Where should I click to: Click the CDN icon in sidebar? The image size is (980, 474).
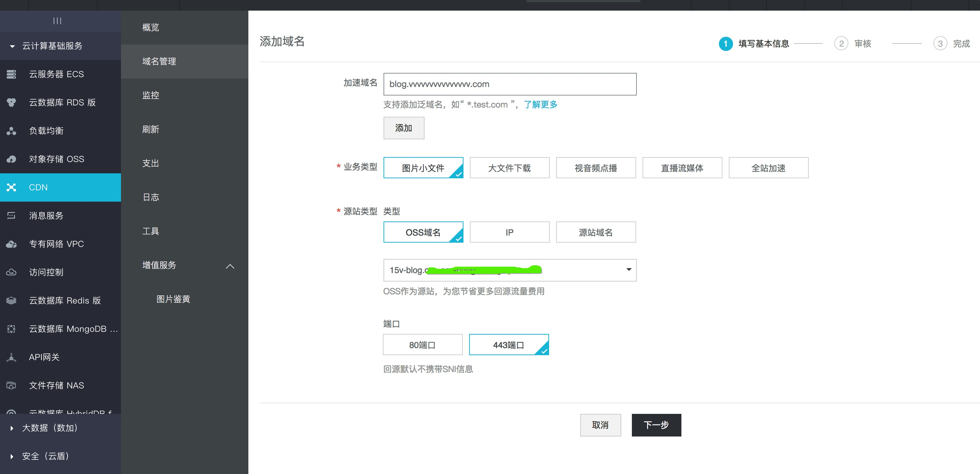[x=11, y=187]
